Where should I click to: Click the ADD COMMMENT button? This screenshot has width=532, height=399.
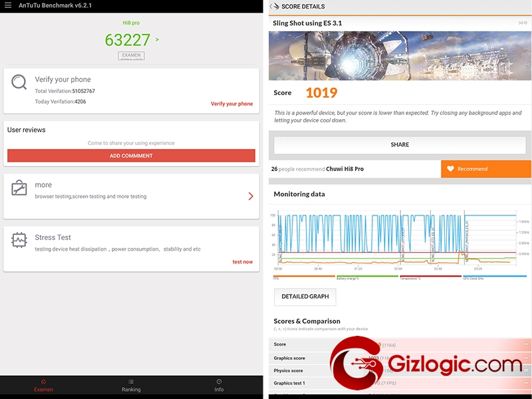131,156
